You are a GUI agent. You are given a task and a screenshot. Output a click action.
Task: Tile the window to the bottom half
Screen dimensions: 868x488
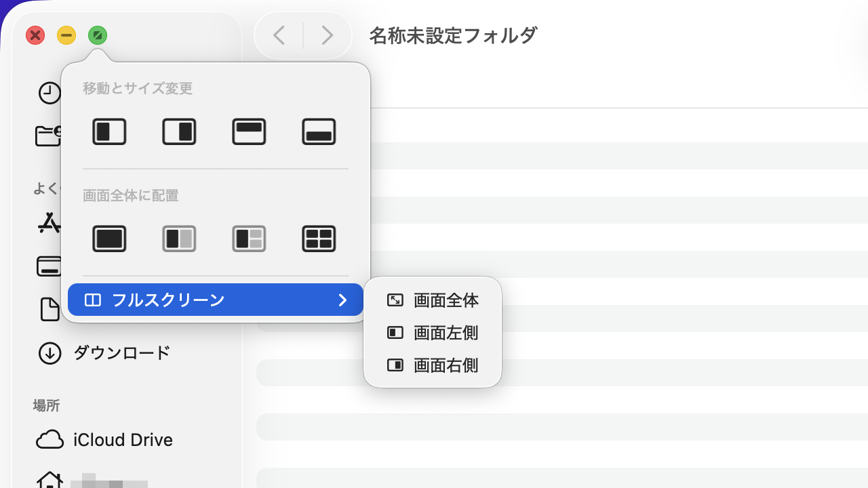[x=319, y=131]
